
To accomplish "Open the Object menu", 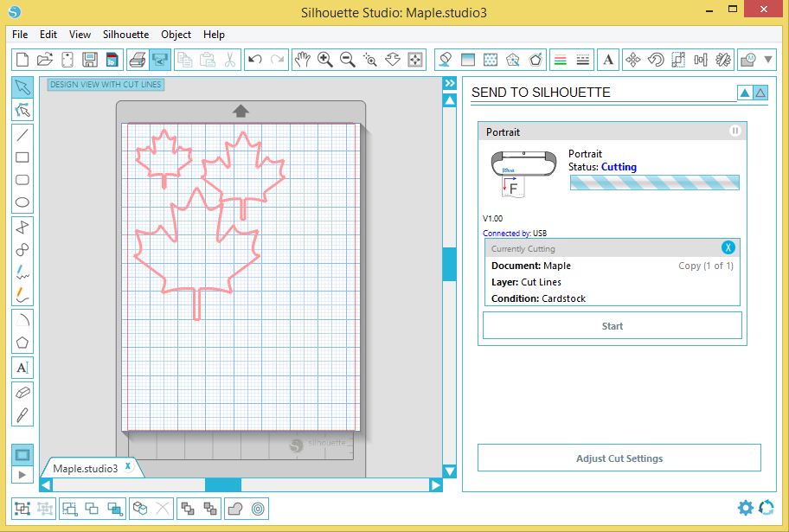I will [x=176, y=35].
